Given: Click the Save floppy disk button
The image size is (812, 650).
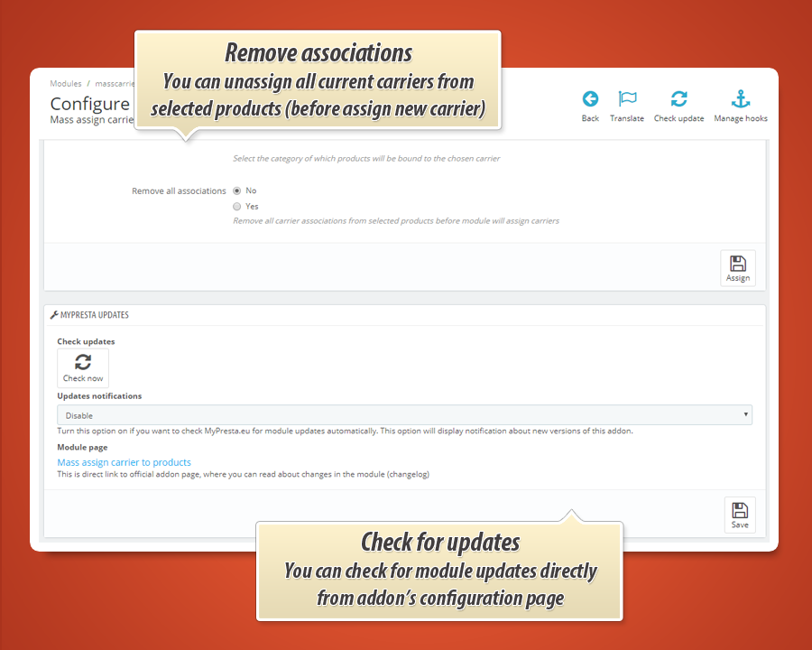Looking at the screenshot, I should [x=740, y=515].
